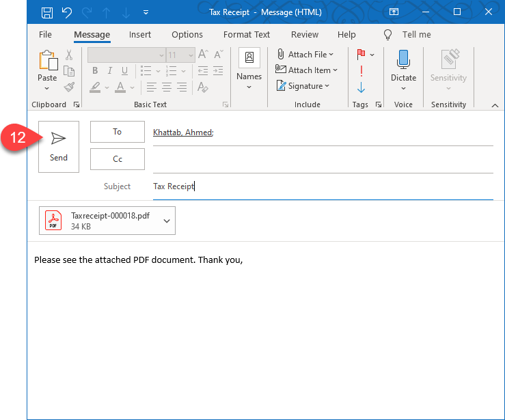Expand the Paste options arrow

pyautogui.click(x=47, y=88)
